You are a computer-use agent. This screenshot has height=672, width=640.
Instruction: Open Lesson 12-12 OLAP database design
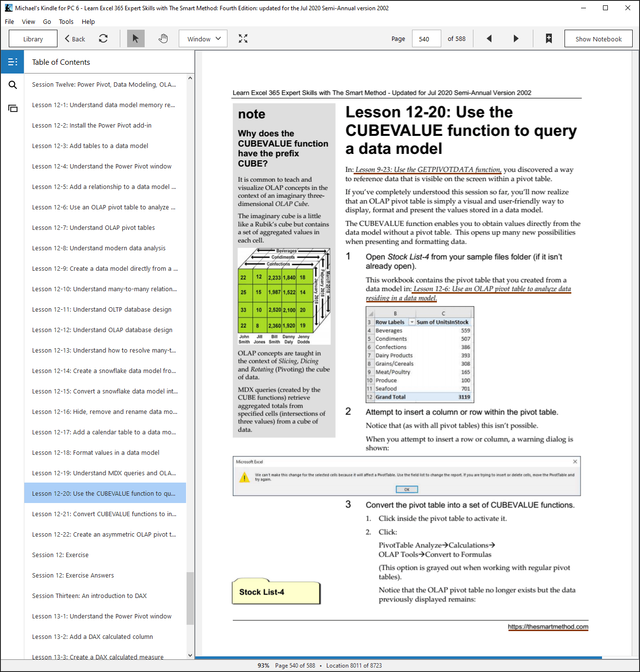tap(105, 330)
